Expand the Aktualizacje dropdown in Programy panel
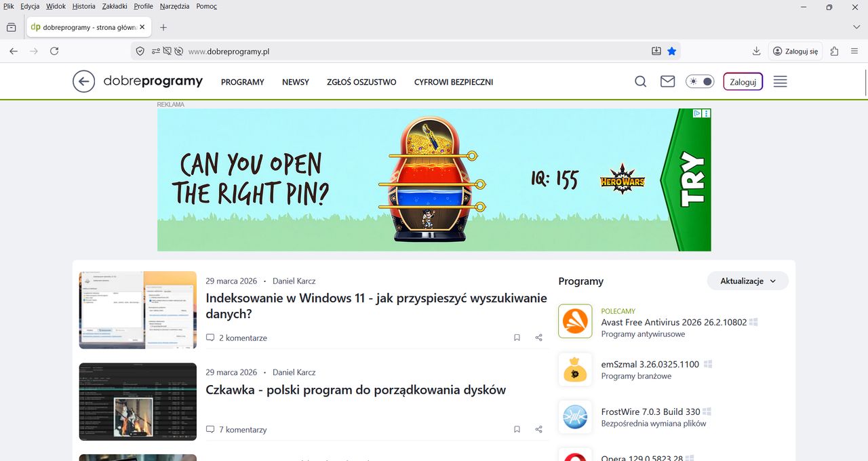The width and height of the screenshot is (868, 461). click(748, 281)
